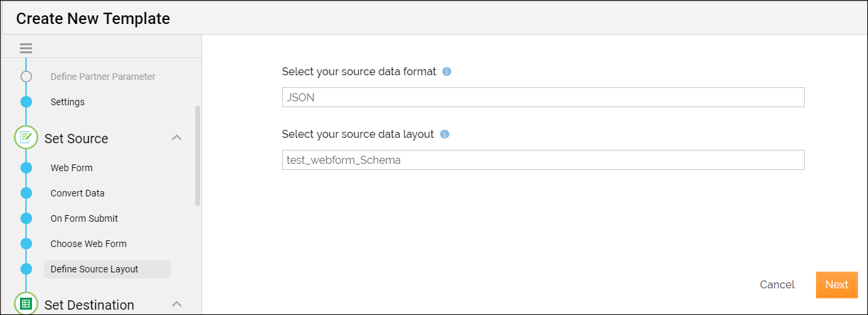The height and width of the screenshot is (315, 868).
Task: Click the Set Source edit-document icon
Action: (x=26, y=138)
